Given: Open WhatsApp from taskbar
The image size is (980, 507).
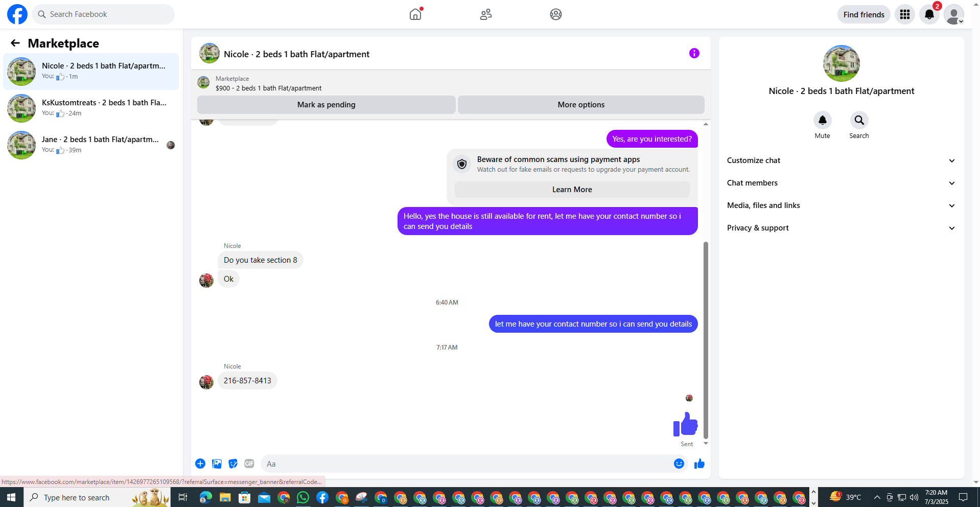Looking at the screenshot, I should click(x=303, y=497).
